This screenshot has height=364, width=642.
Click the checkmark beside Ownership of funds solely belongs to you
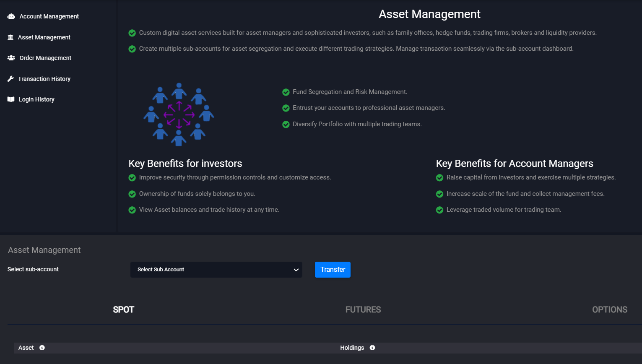[132, 194]
